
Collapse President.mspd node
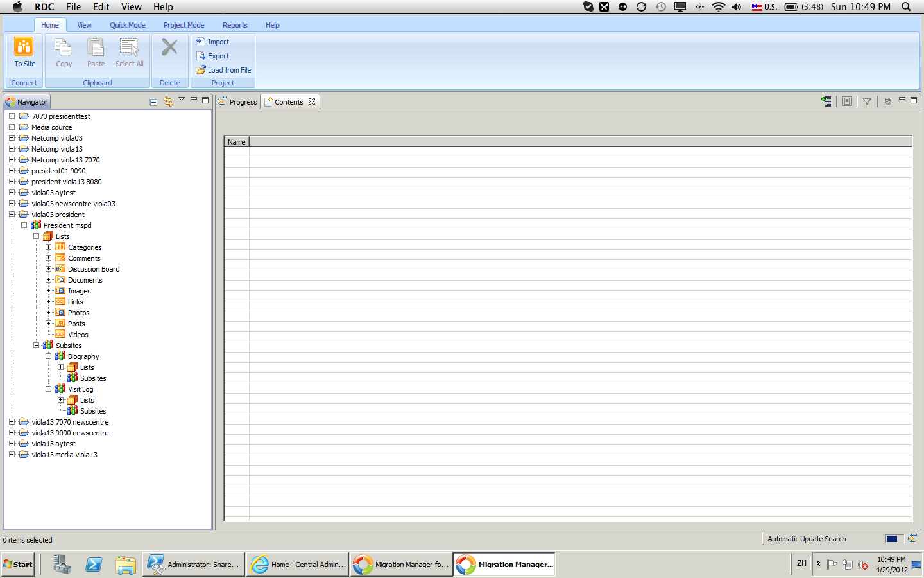point(24,225)
